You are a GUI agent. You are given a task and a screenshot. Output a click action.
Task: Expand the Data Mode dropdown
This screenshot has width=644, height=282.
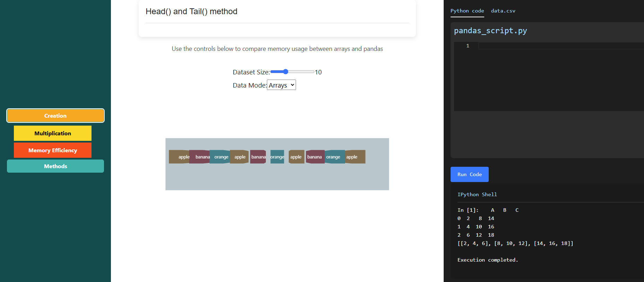point(281,85)
